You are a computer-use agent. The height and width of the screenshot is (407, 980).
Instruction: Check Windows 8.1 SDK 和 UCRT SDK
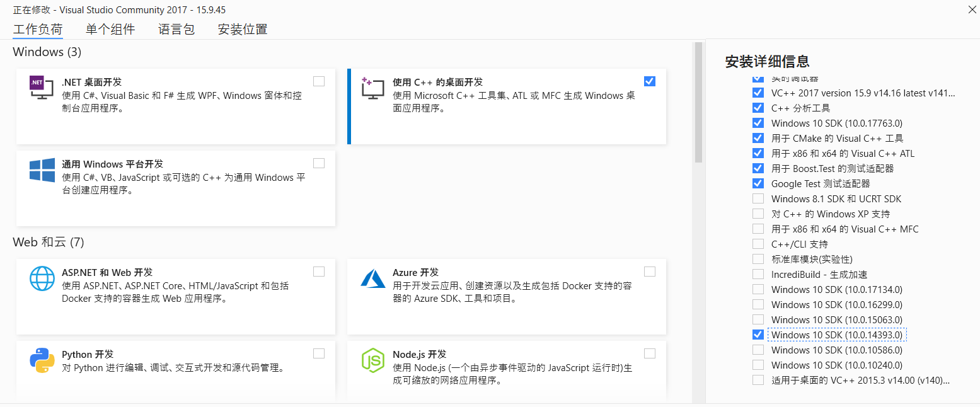[758, 198]
